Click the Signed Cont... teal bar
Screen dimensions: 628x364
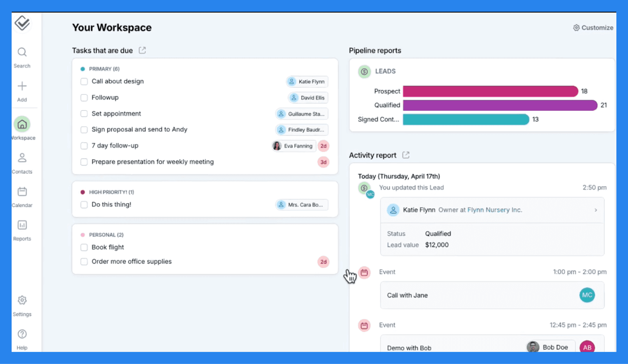(x=466, y=119)
